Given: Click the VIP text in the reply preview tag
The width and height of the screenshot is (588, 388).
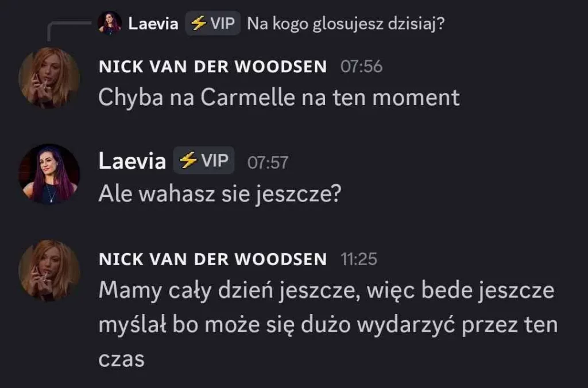Looking at the screenshot, I should (x=222, y=23).
